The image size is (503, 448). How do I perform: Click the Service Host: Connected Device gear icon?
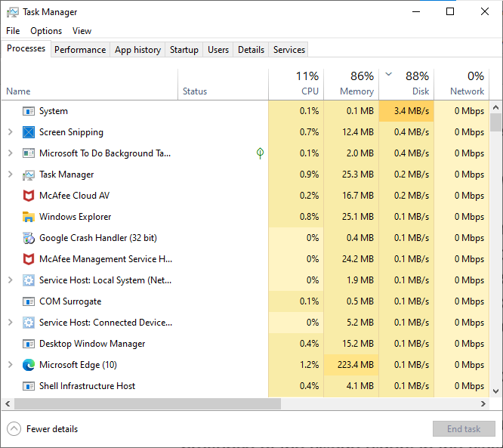[29, 323]
